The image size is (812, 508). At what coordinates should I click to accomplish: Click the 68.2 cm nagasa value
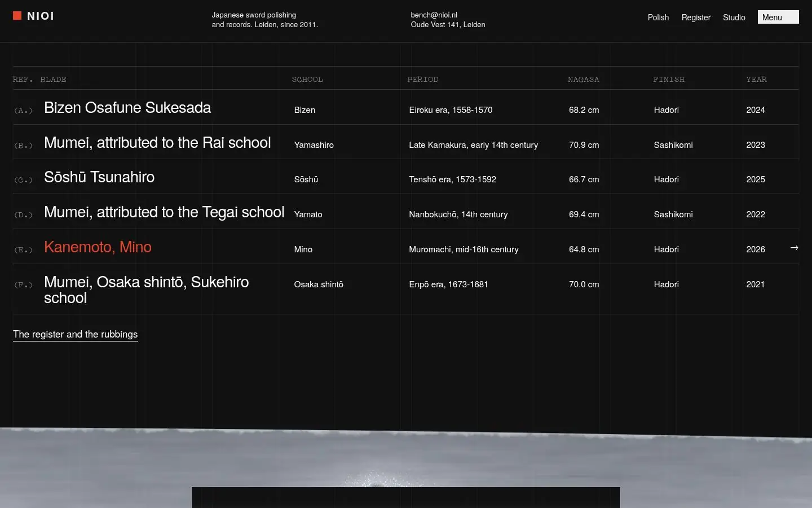584,110
